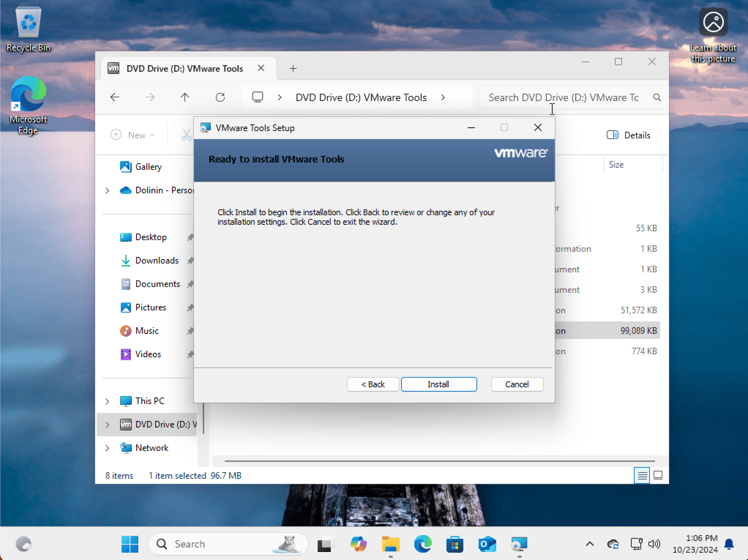
Task: Click the Search DVD Drive input field
Action: (564, 97)
